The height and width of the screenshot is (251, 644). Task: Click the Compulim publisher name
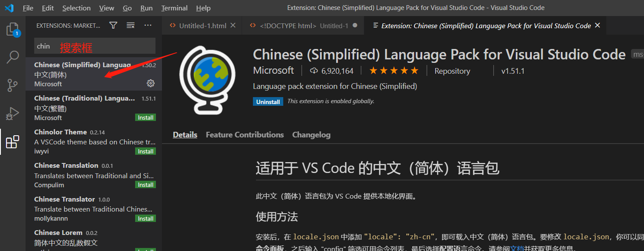tap(49, 185)
